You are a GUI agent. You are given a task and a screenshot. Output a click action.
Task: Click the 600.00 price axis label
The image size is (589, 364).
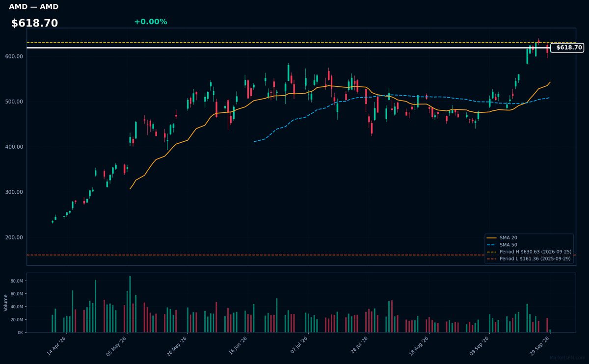15,56
